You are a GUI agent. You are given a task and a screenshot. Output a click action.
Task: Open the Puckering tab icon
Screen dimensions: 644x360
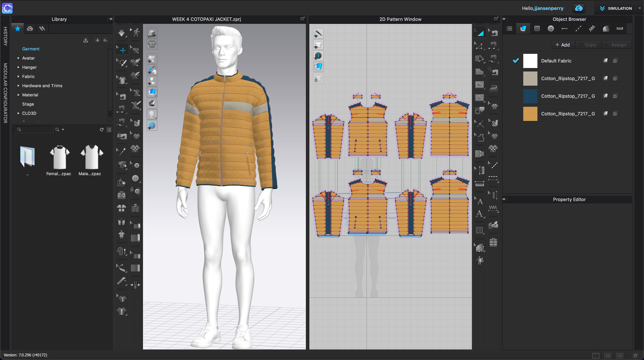click(x=592, y=29)
